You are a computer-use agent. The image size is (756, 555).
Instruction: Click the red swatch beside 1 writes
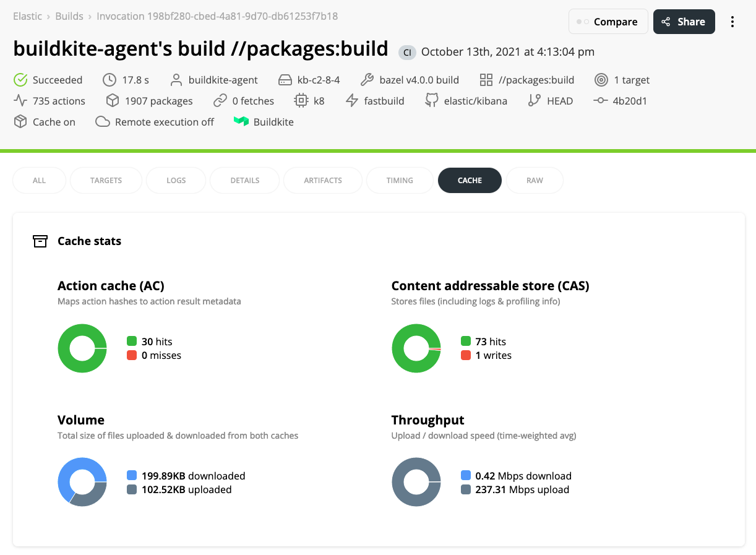466,355
